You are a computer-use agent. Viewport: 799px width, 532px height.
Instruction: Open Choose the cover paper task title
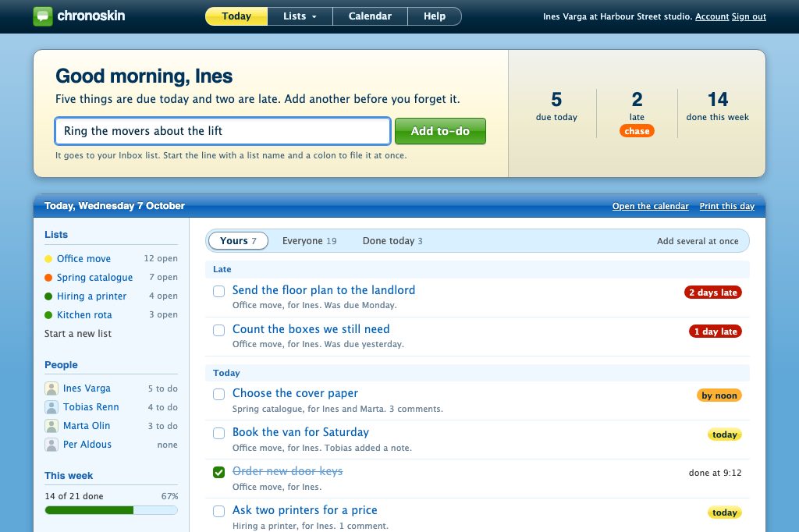(x=295, y=393)
